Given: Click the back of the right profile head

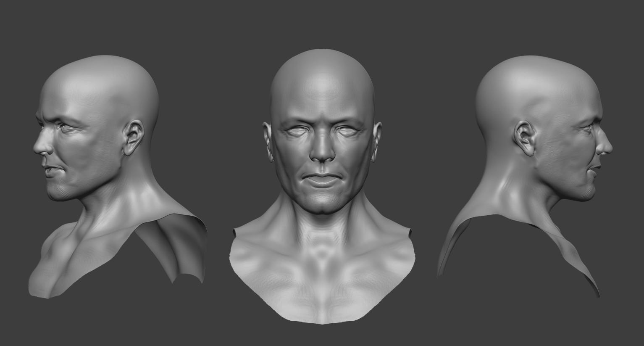Looking at the screenshot, I should tap(496, 105).
